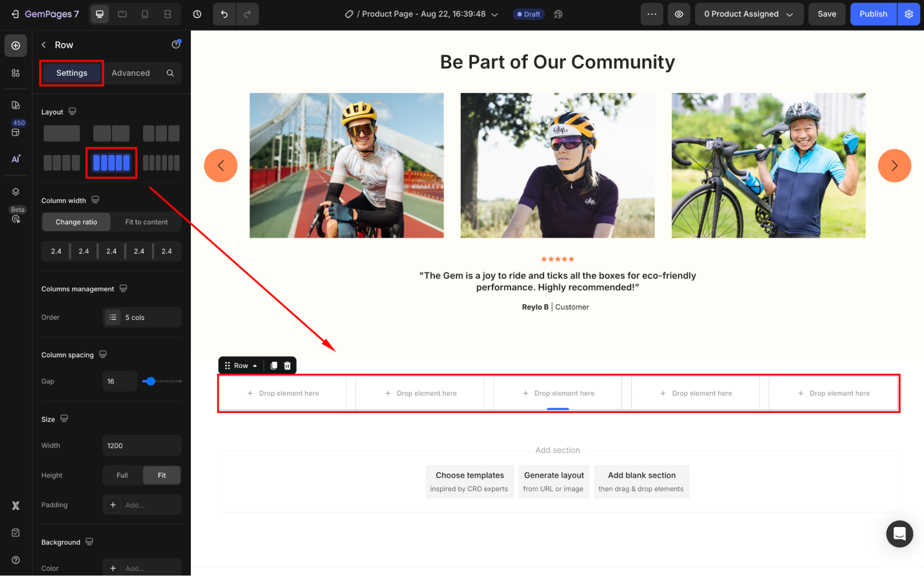This screenshot has height=576, width=924.
Task: Adjust the column Gap slider handle
Action: 150,381
